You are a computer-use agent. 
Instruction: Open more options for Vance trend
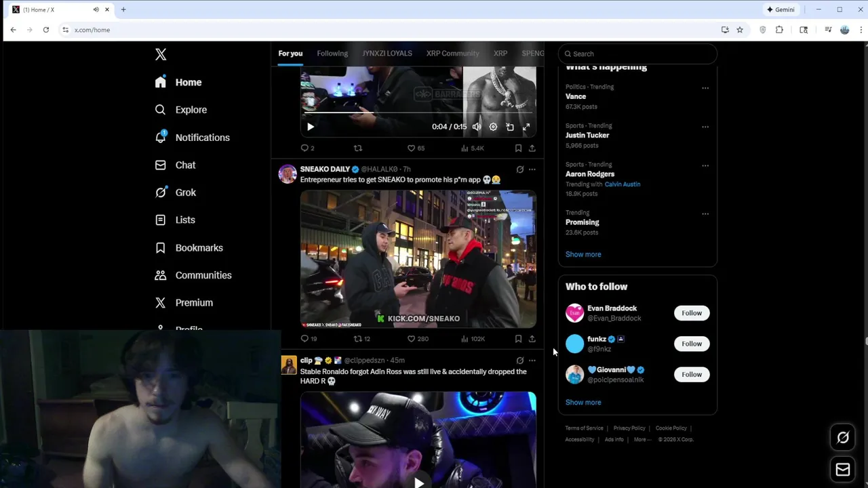[705, 88]
